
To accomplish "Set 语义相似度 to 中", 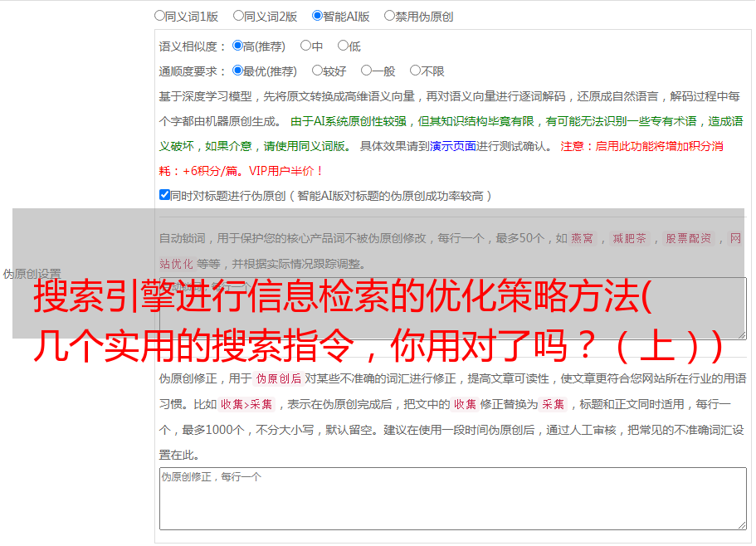I will tap(305, 46).
